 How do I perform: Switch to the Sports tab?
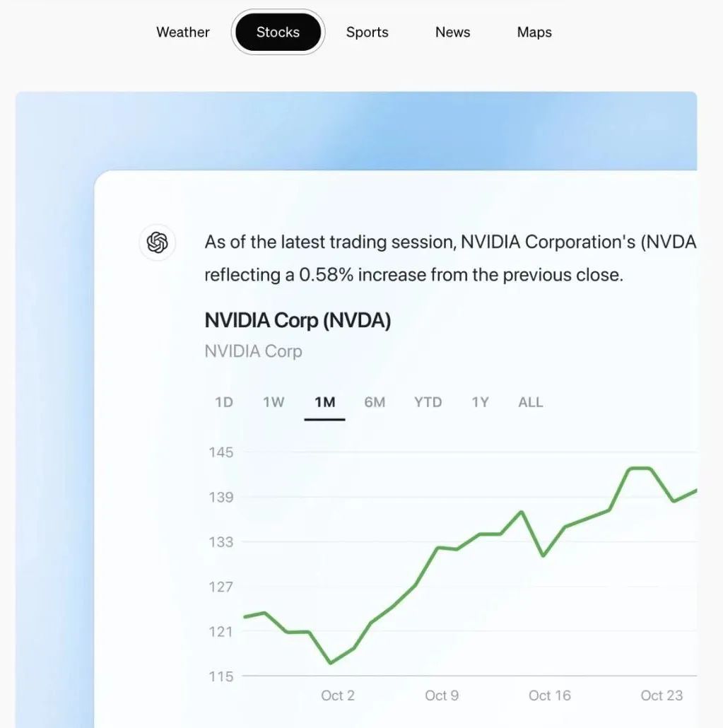[x=367, y=33]
